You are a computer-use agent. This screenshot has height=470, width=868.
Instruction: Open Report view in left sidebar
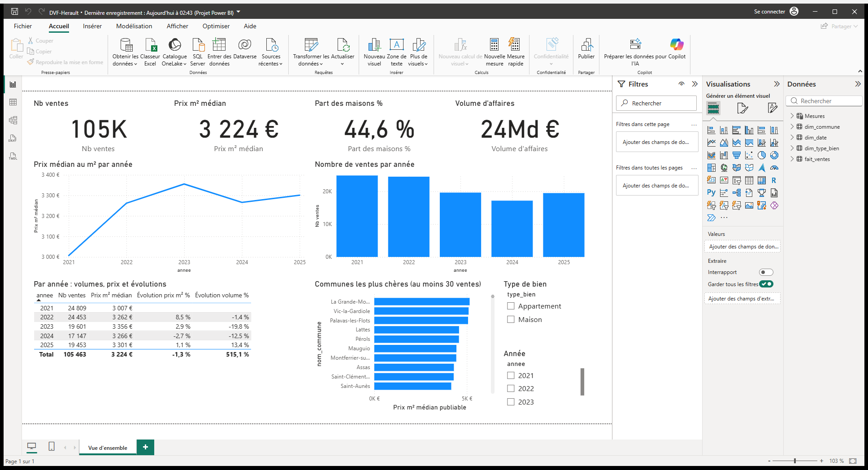click(x=13, y=84)
